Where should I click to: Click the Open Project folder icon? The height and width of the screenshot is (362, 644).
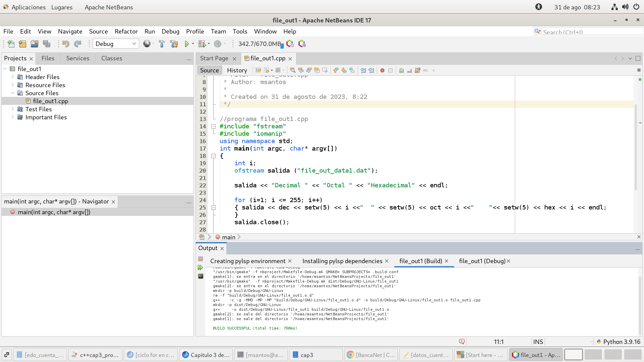point(35,44)
